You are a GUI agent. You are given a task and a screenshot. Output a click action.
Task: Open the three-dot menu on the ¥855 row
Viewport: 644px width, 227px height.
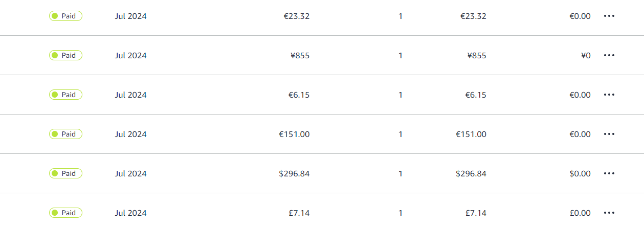click(609, 55)
